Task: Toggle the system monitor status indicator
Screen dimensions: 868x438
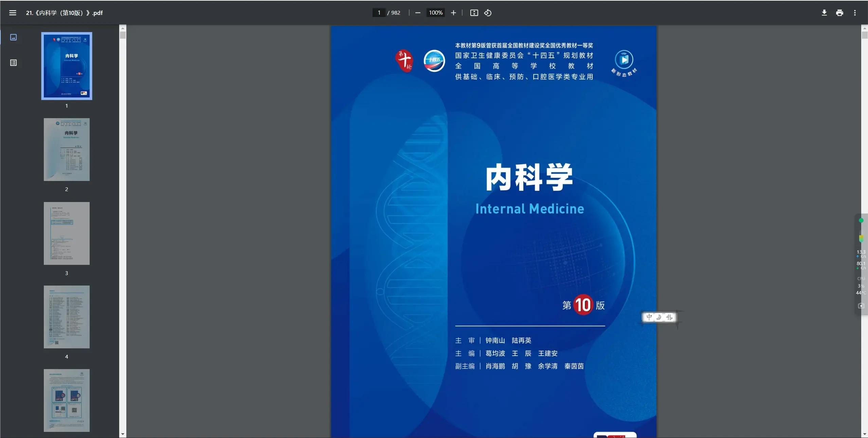Action: (861, 221)
